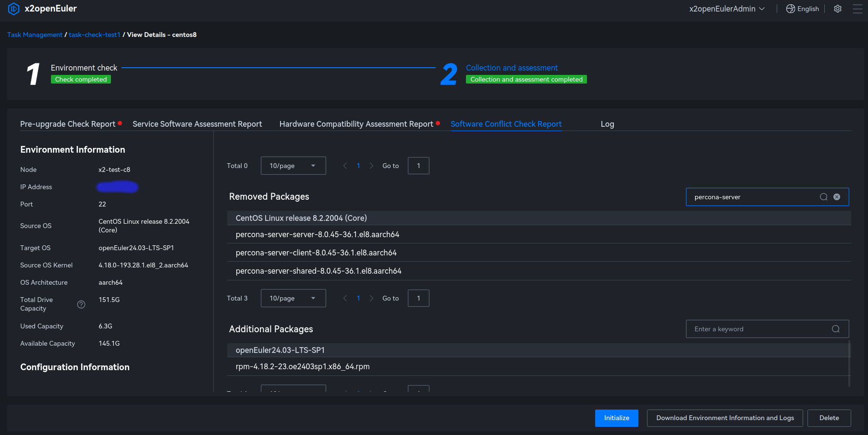
Task: Click the language globe icon
Action: pyautogui.click(x=790, y=9)
